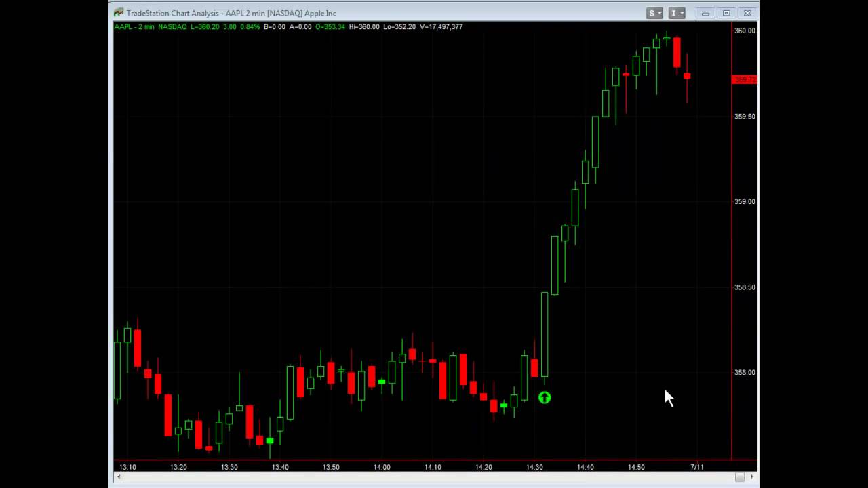
Task: Click the 359.00 price axis label
Action: tap(745, 202)
